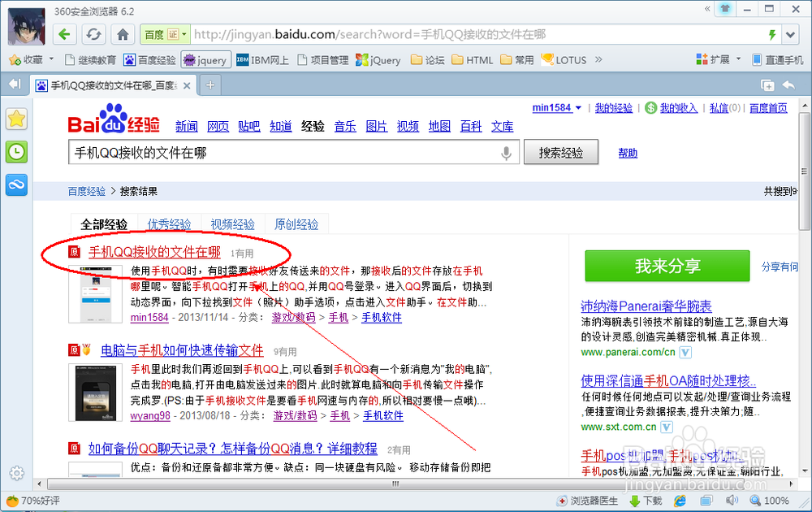Click the green 我来分享 button

click(667, 266)
